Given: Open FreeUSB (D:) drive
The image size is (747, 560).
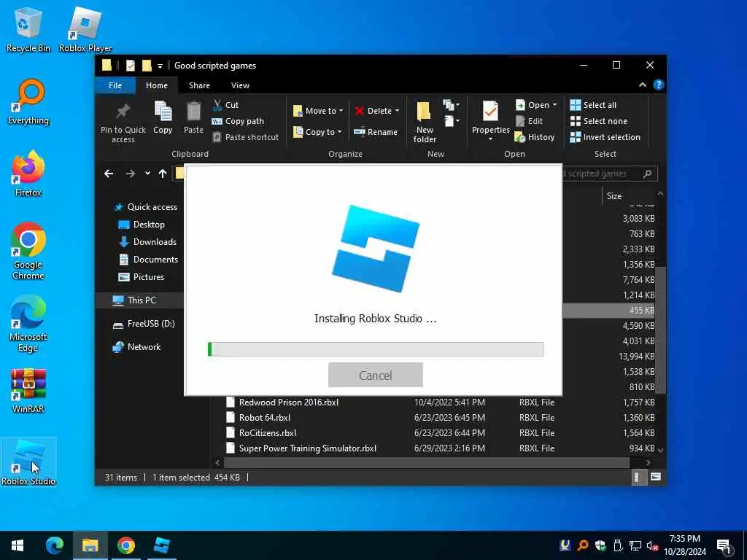Looking at the screenshot, I should coord(144,324).
